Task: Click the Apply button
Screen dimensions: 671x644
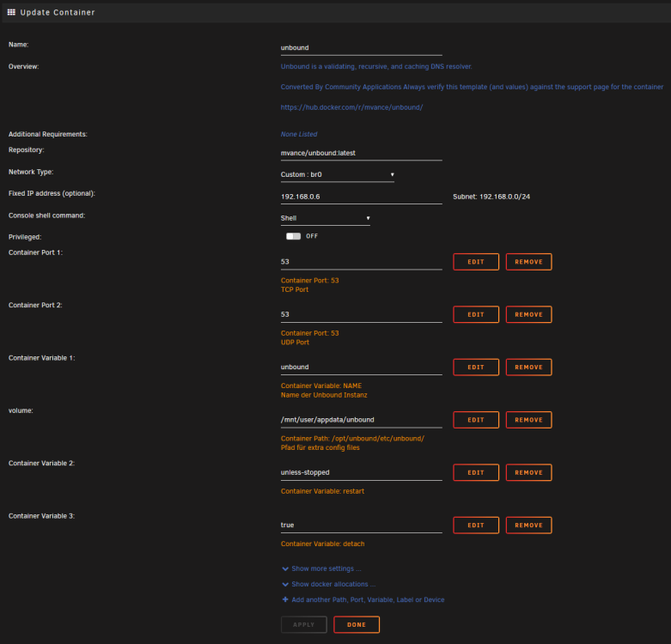Action: 304,624
